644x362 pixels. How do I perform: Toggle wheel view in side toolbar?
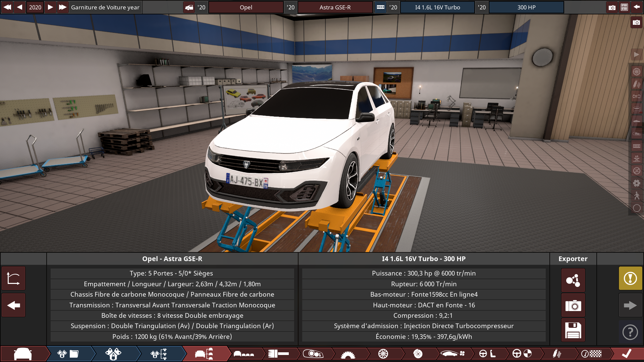click(x=636, y=71)
